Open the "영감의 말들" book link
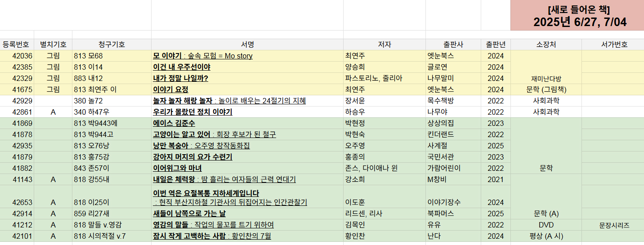Viewport: 644px width, 245px height. [171, 225]
